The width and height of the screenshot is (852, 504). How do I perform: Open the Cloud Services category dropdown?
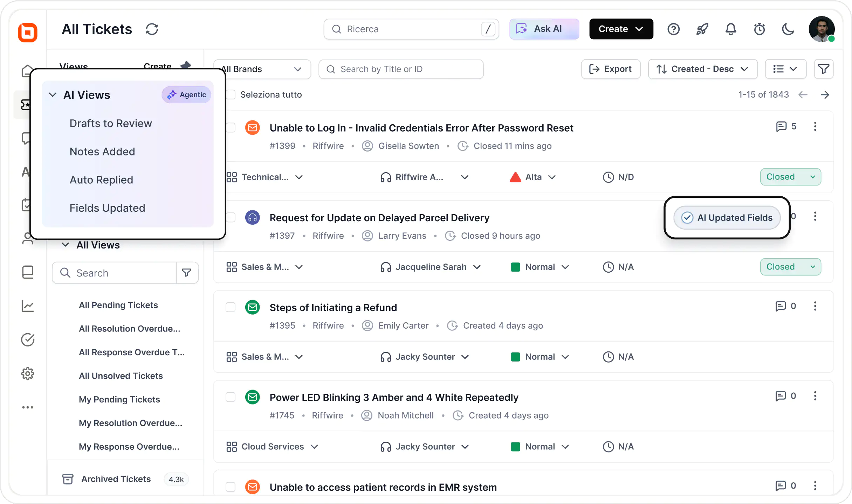pyautogui.click(x=272, y=447)
